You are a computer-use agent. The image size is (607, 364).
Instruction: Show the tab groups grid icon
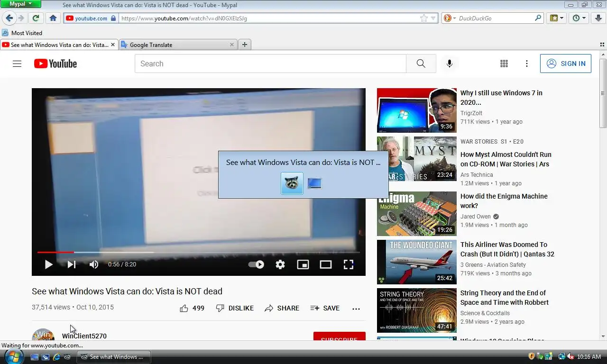click(x=602, y=45)
